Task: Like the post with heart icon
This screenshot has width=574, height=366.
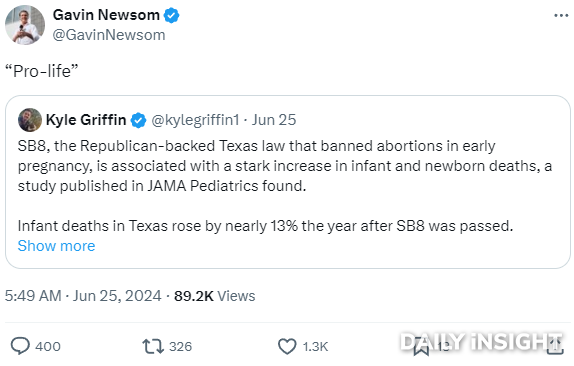Action: (x=287, y=346)
